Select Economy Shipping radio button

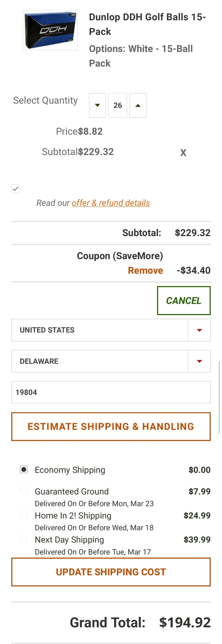point(24,470)
